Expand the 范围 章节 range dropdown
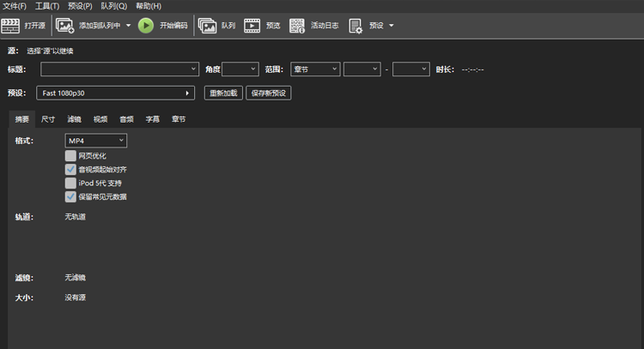The image size is (644, 349). pos(315,69)
